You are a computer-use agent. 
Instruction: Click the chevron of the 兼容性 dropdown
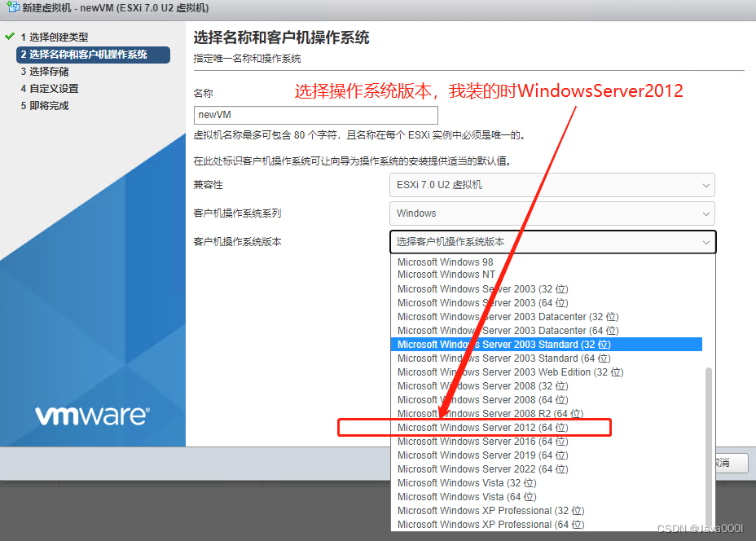[705, 186]
